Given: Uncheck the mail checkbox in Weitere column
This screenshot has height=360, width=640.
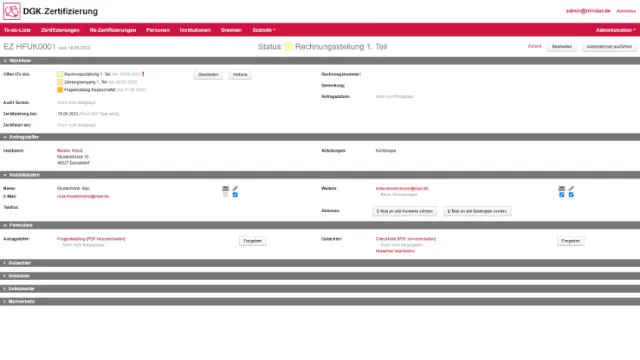Looking at the screenshot, I should click(562, 195).
